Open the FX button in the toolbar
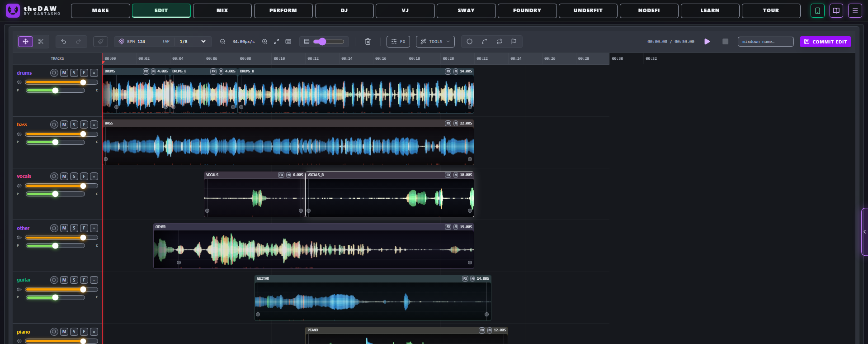 click(398, 42)
